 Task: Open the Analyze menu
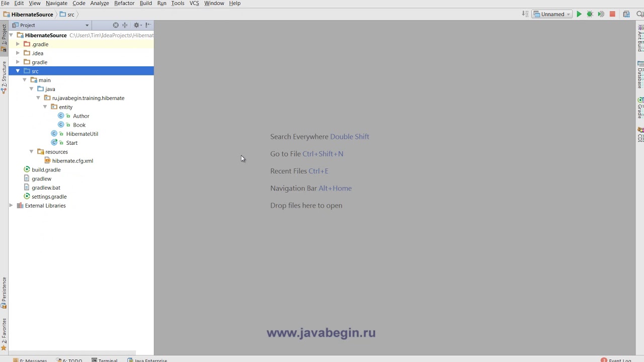pos(100,3)
